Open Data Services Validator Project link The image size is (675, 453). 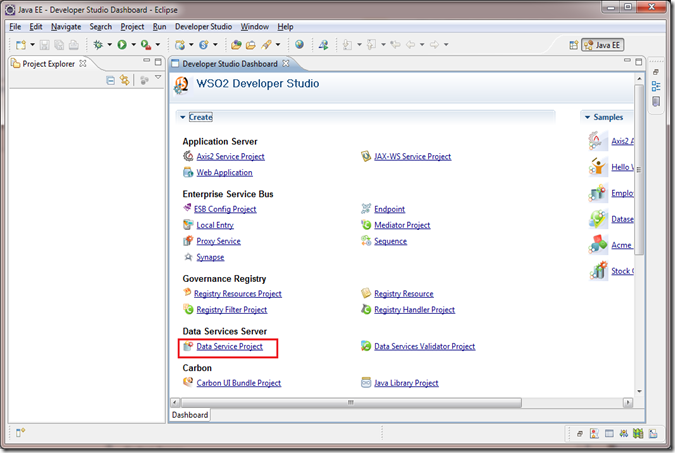tap(424, 346)
